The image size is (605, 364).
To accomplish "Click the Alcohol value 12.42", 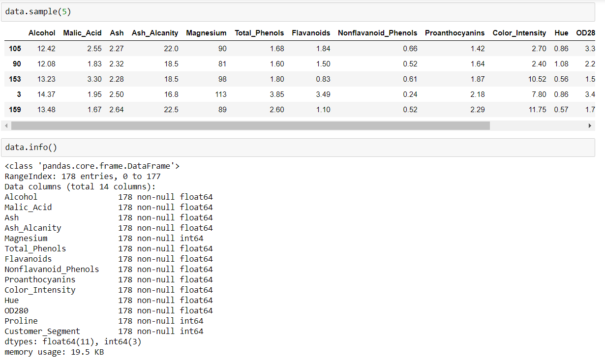I will (x=46, y=48).
